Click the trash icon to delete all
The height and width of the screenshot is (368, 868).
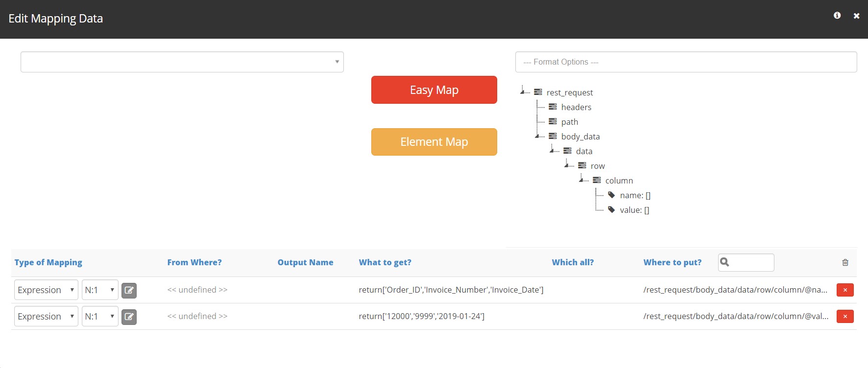tap(845, 262)
